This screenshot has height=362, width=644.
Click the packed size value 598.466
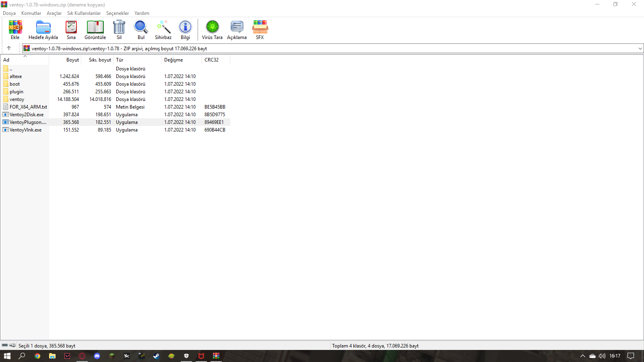(103, 76)
